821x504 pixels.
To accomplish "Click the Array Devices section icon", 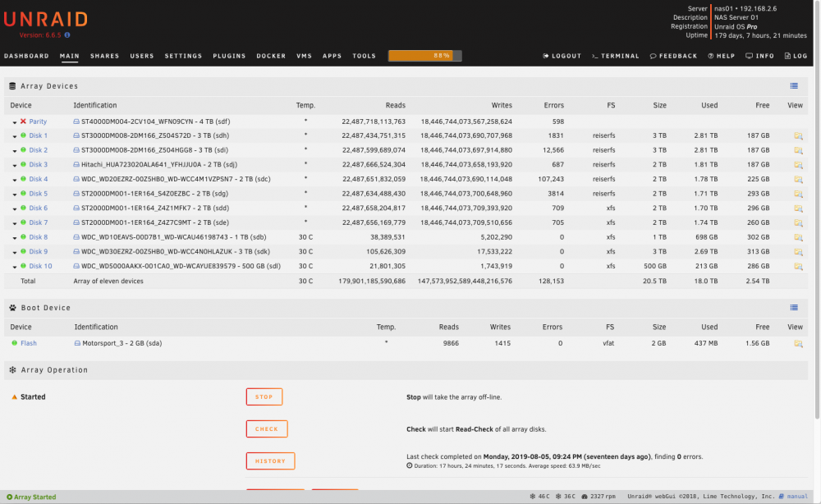I will tap(12, 86).
